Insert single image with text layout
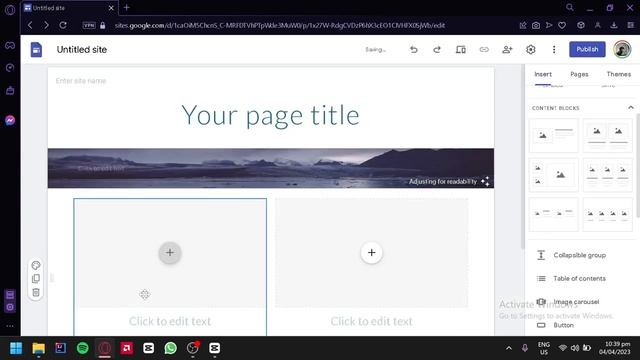 click(x=553, y=136)
